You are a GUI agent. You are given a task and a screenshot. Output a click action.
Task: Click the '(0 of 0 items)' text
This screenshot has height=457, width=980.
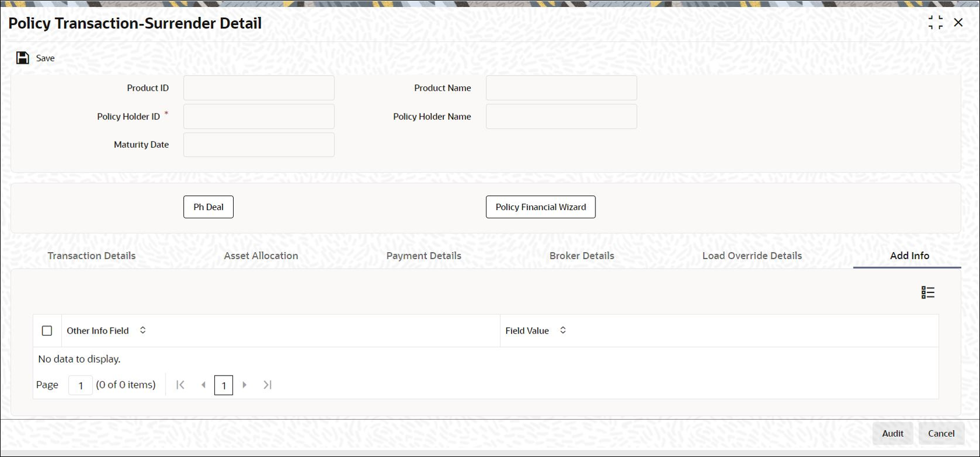126,385
